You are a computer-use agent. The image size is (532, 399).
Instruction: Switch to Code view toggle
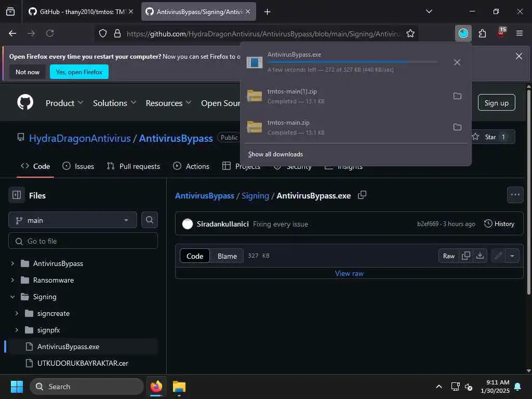(x=195, y=256)
